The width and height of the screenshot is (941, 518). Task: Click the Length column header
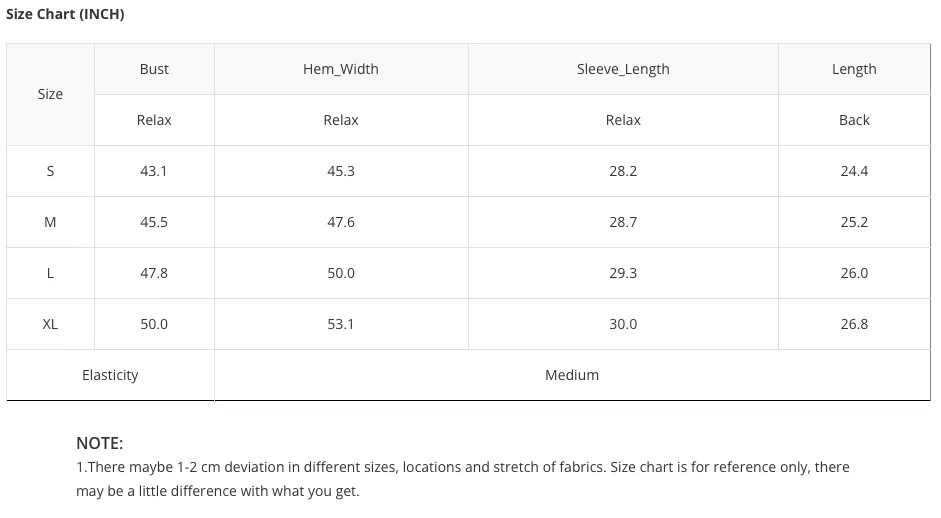(854, 69)
